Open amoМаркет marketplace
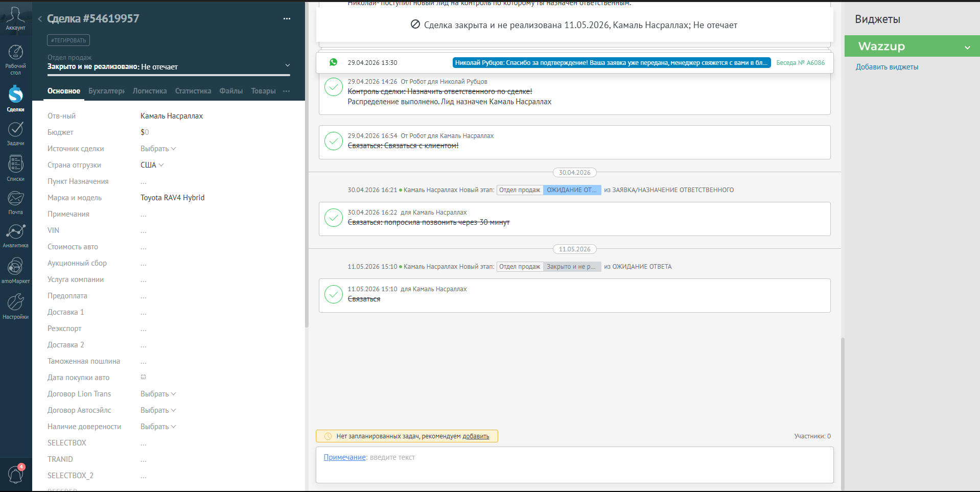This screenshot has height=492, width=980. click(15, 270)
